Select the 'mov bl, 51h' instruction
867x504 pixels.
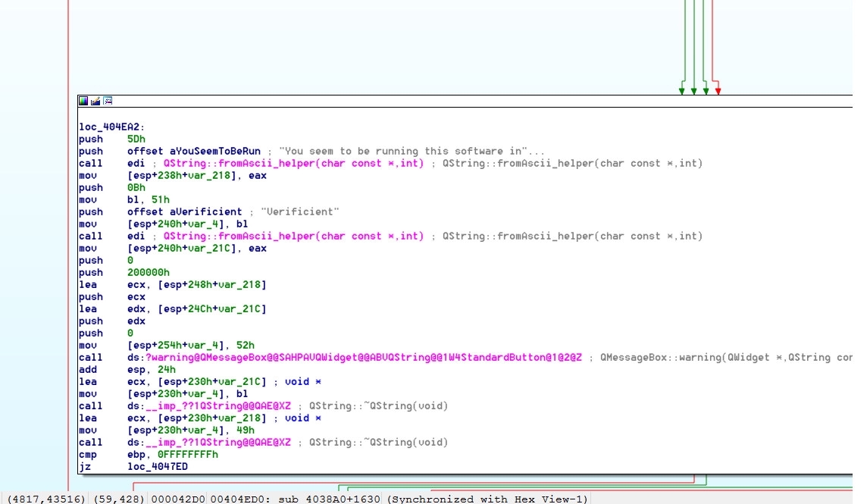124,200
